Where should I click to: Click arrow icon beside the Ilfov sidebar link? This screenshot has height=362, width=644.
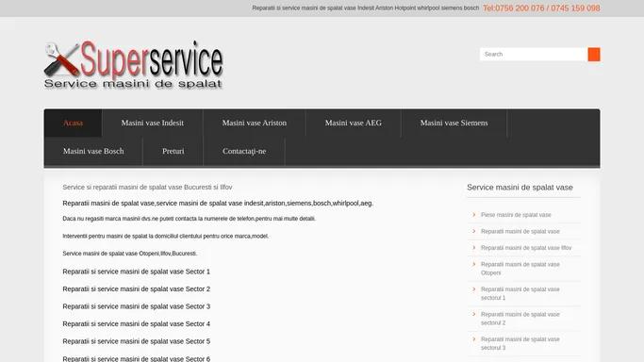[x=474, y=248]
